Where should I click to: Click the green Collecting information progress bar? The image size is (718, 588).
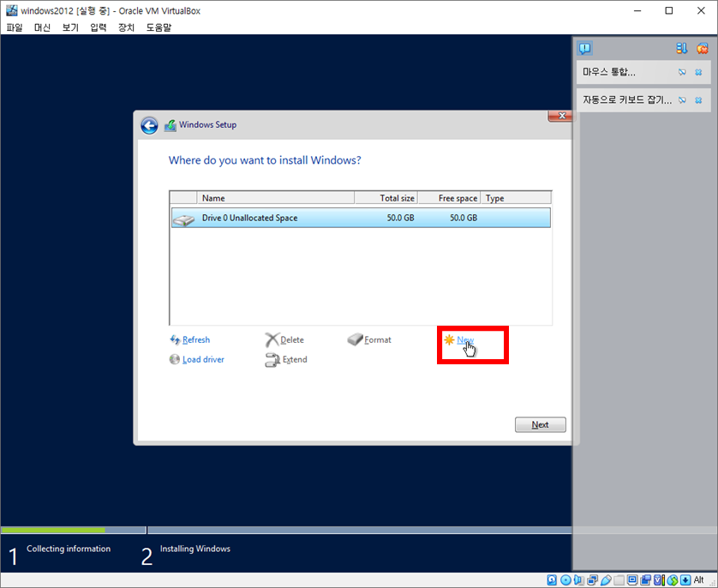(53, 531)
